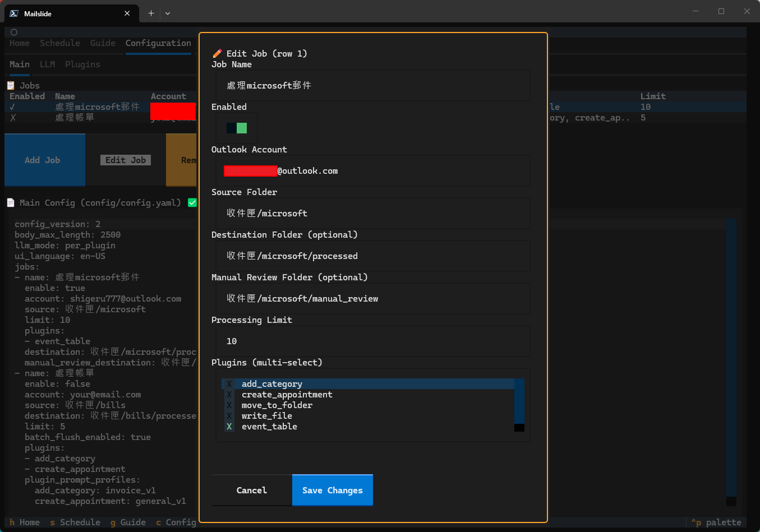Click the pencil icon in Edit Job header

pyautogui.click(x=217, y=53)
